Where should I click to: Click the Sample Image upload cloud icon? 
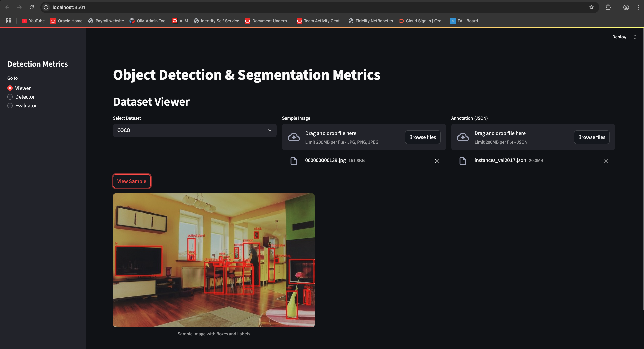pos(294,137)
